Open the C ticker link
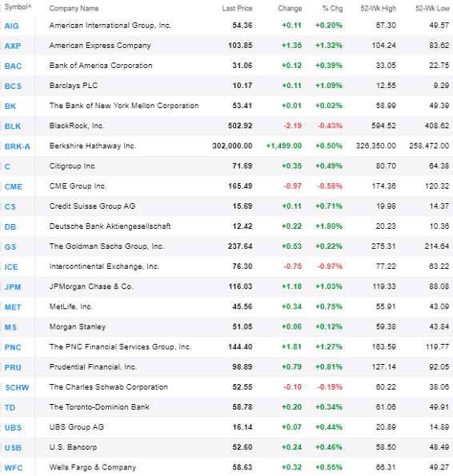The width and height of the screenshot is (453, 476). tap(7, 166)
